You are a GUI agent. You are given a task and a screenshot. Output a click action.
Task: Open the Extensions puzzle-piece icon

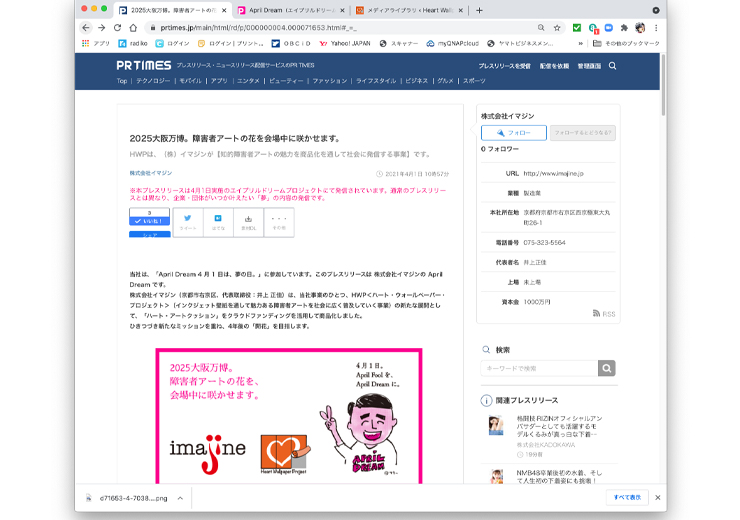[x=624, y=28]
